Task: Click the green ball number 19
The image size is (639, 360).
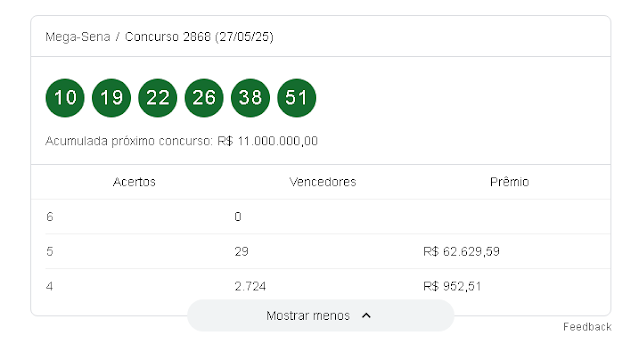Action: point(111,98)
